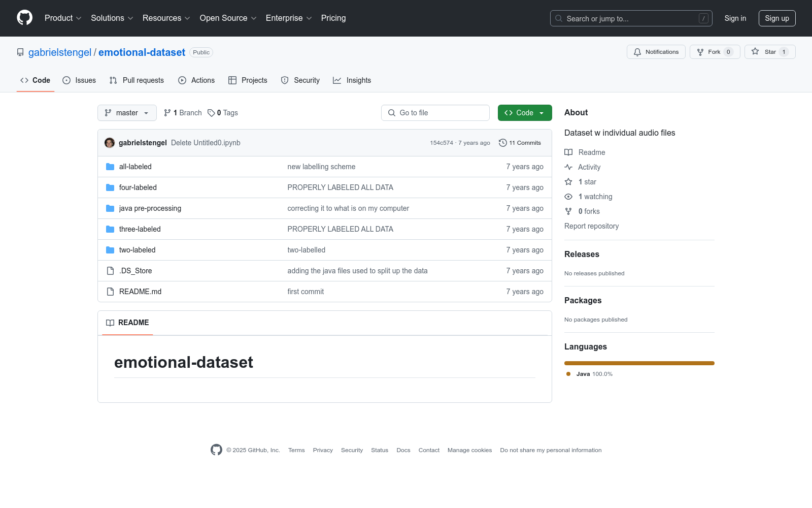812x508 pixels.
Task: Click the search magnifier icon in header
Action: [x=559, y=18]
